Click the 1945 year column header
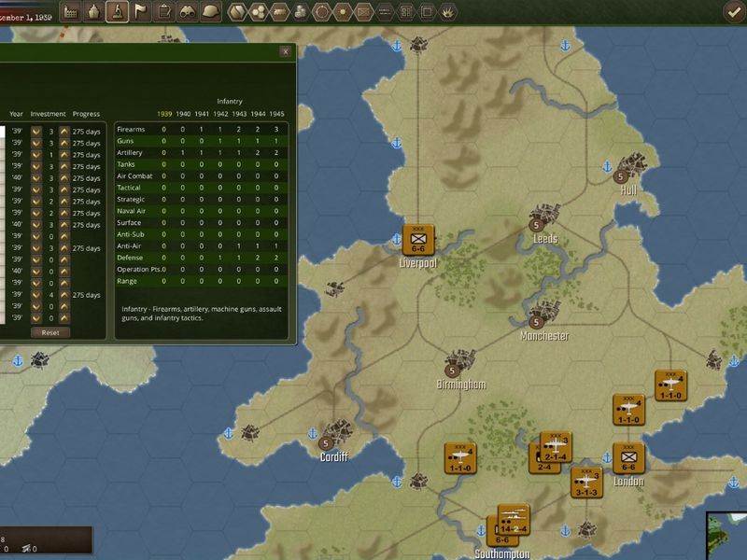 tap(276, 114)
